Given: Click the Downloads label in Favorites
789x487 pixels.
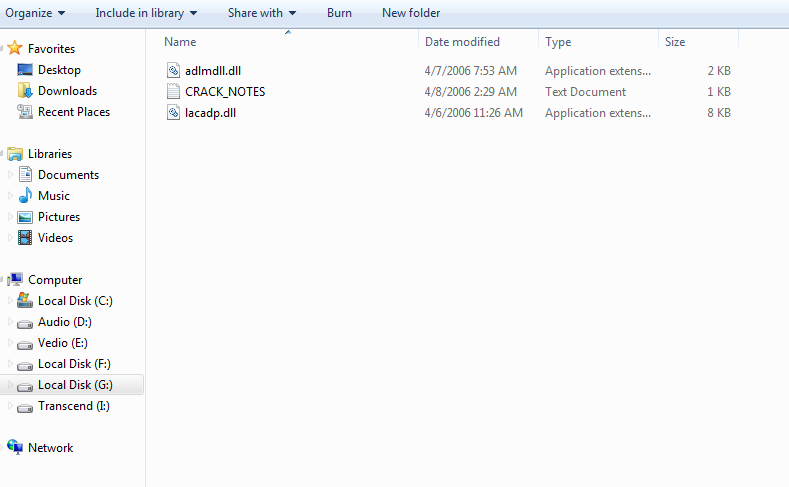Looking at the screenshot, I should (67, 91).
